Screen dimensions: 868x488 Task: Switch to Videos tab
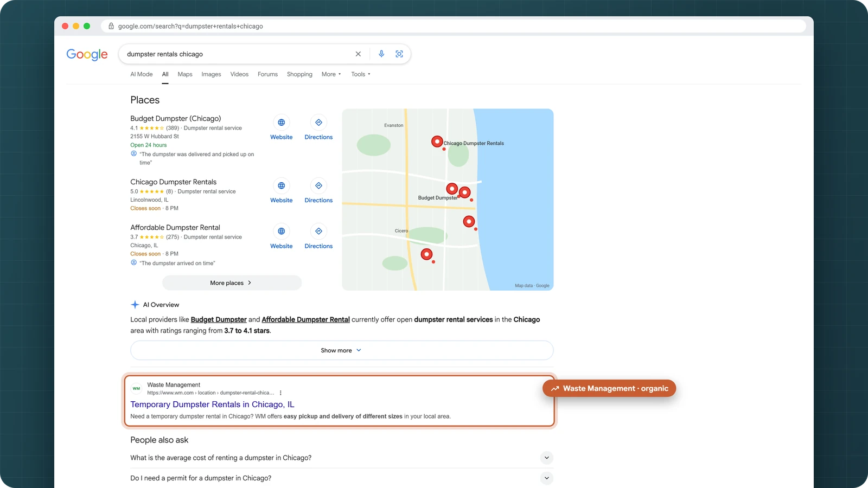(239, 74)
